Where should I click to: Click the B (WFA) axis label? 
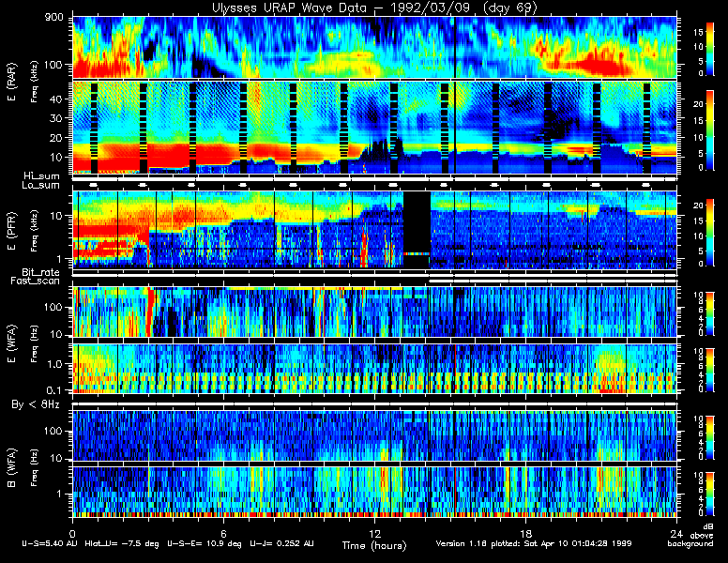(x=11, y=468)
